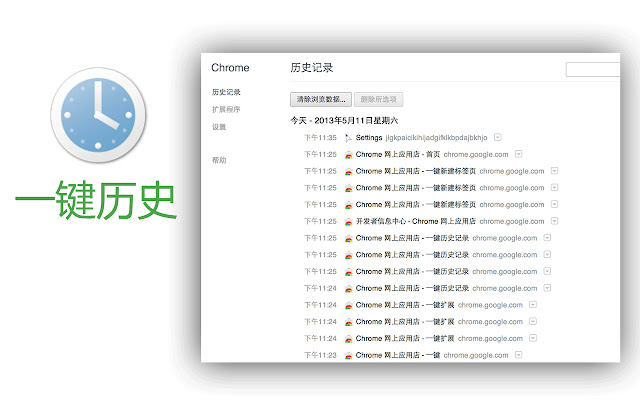Open the dropdown arrow for the Settings entry
Image resolution: width=640 pixels, height=400 pixels.
point(497,137)
